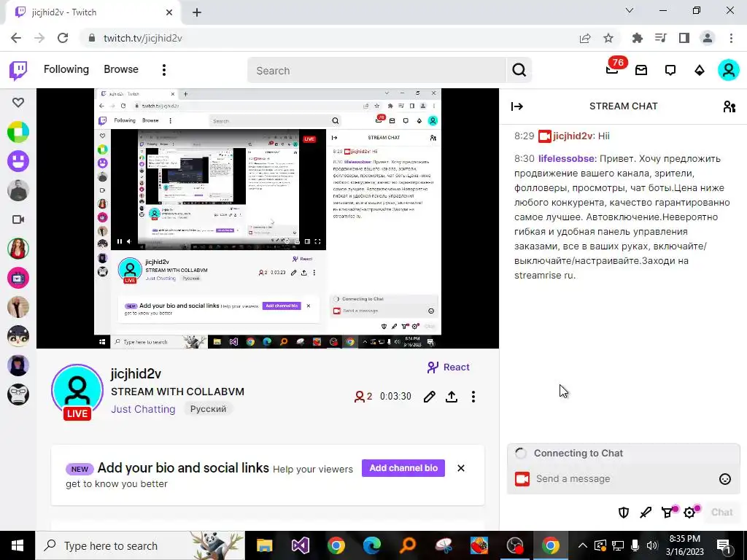Click the broadcaster camera badge in message box

tap(522, 479)
